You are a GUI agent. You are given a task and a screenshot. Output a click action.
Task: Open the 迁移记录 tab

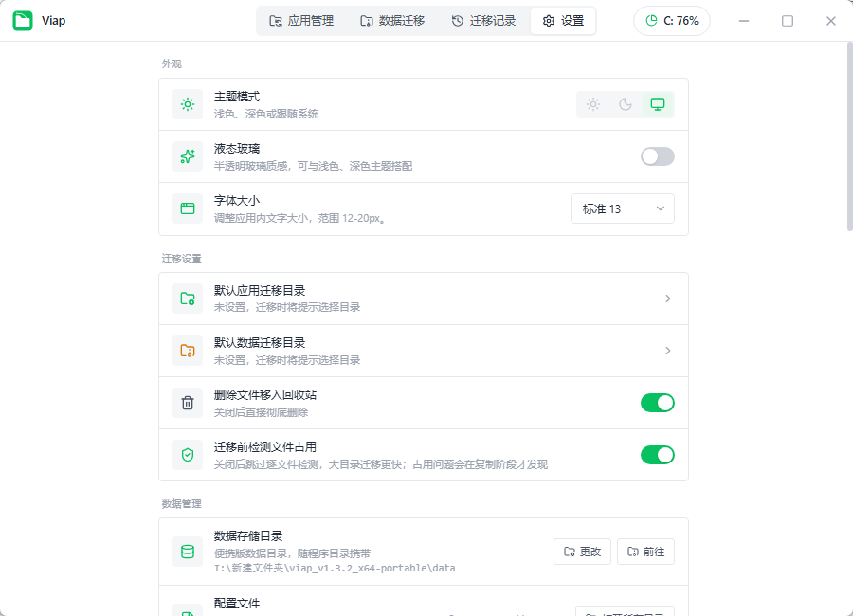(483, 21)
